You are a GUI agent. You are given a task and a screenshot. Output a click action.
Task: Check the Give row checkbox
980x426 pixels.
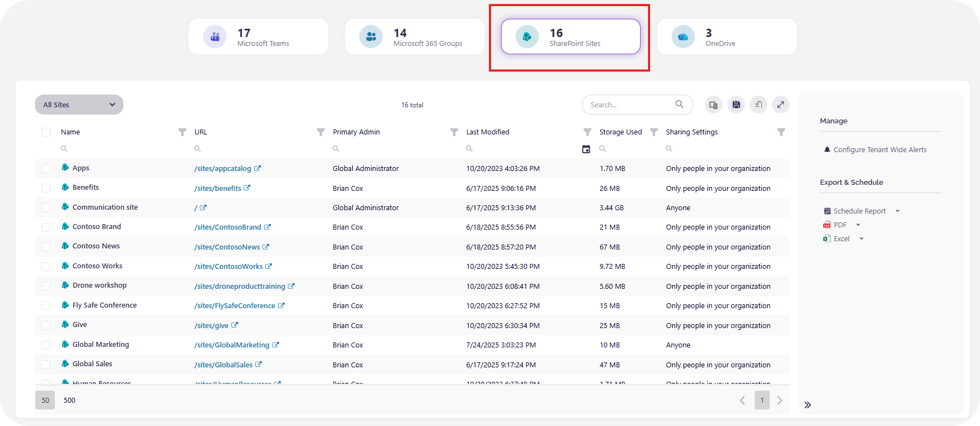point(46,325)
